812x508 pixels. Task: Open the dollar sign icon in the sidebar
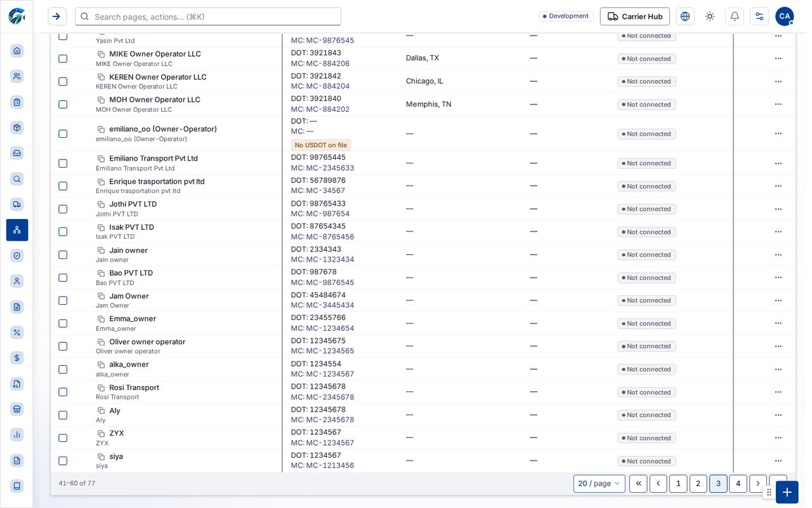click(x=17, y=358)
